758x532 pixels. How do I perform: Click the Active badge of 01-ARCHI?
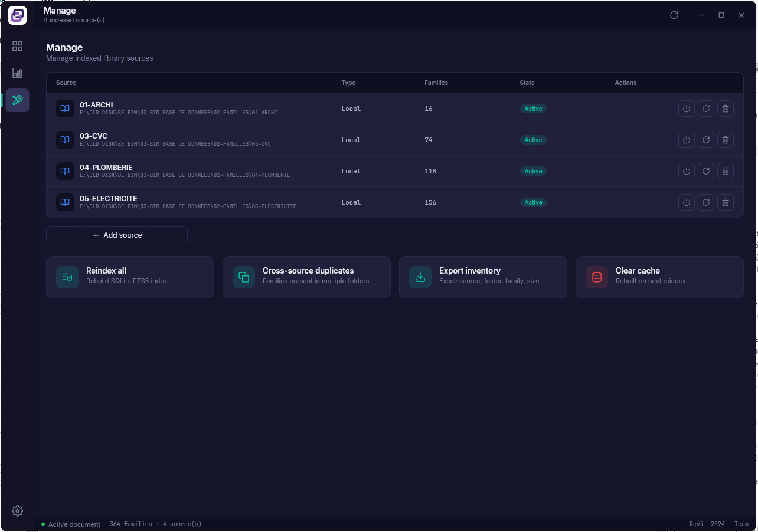(x=533, y=109)
